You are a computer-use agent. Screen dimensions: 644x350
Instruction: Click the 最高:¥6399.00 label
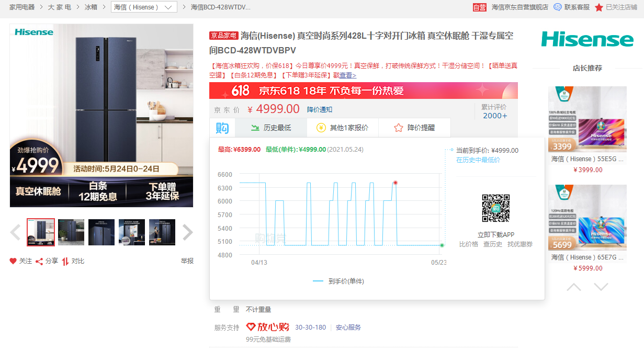coord(239,150)
